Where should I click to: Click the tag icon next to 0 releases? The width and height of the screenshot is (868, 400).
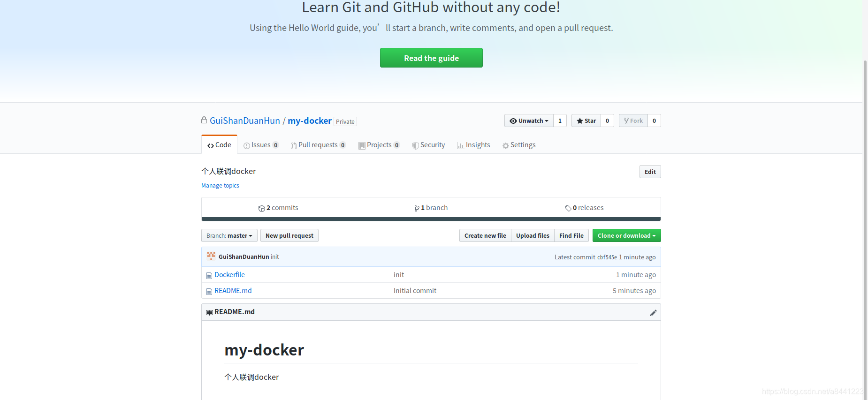(x=568, y=208)
